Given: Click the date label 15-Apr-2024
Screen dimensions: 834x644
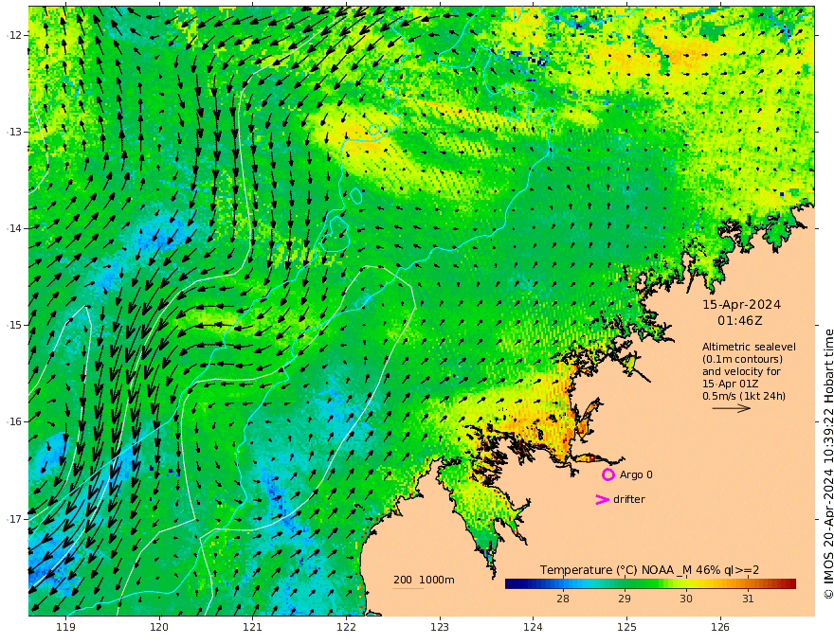Looking at the screenshot, I should pyautogui.click(x=741, y=305).
